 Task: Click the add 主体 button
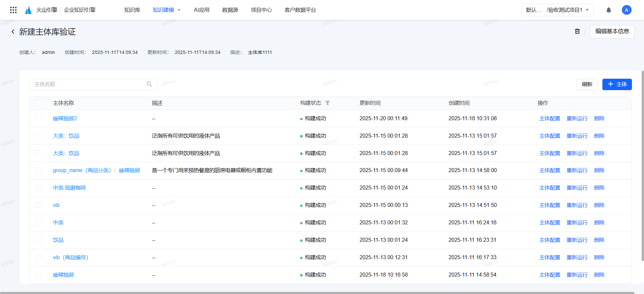point(617,84)
